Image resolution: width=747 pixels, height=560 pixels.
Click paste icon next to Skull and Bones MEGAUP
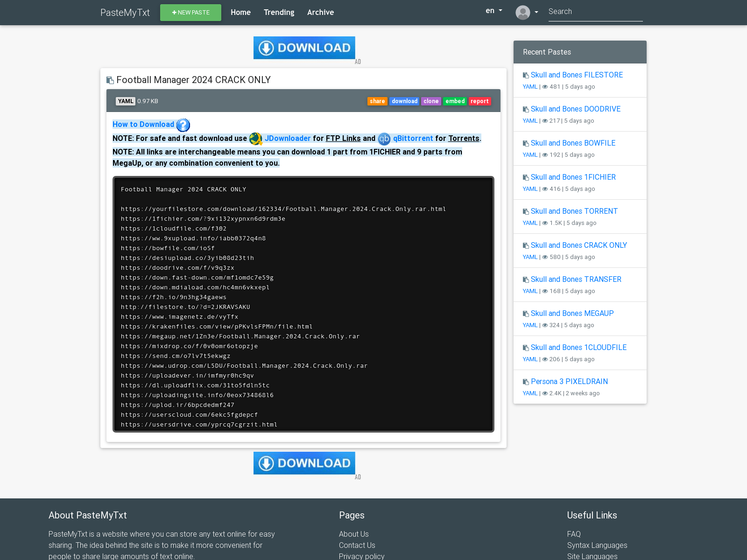(x=526, y=314)
